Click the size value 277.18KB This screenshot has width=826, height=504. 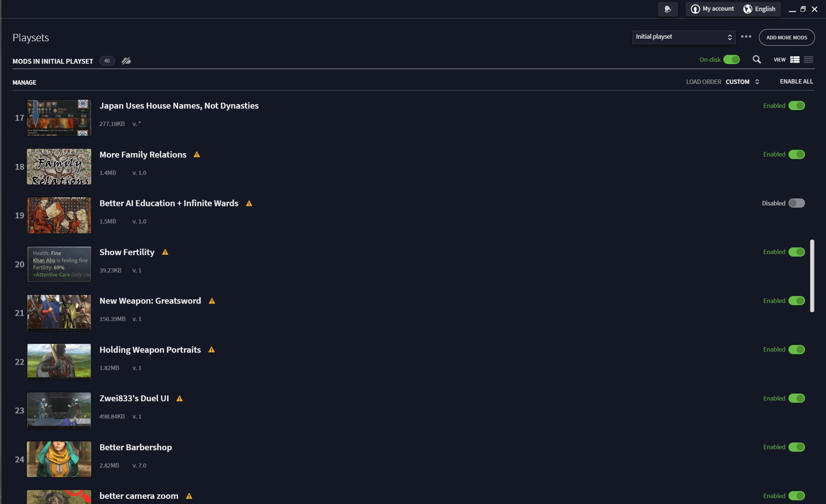[x=112, y=124]
